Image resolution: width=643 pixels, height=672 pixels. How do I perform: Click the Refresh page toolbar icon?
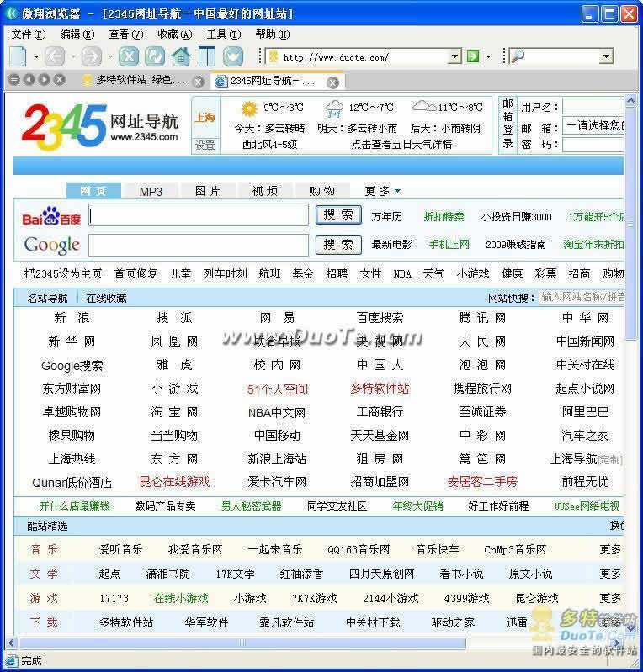154,56
